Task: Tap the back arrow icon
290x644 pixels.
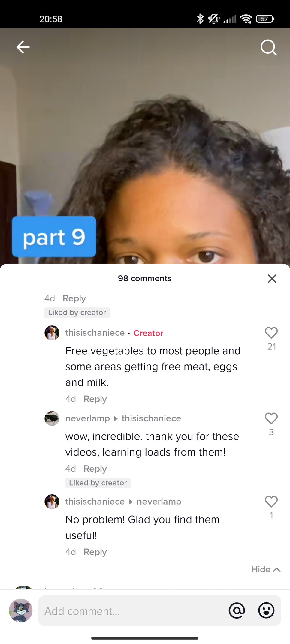Action: click(23, 47)
